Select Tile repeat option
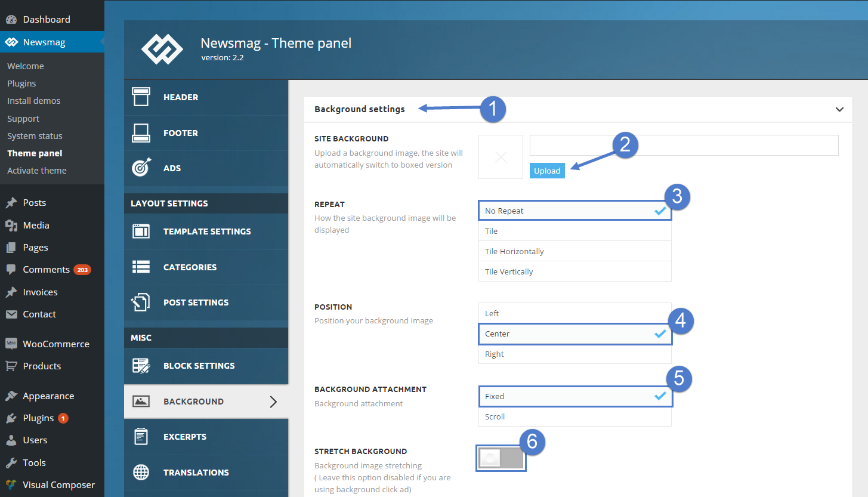868x497 pixels. coord(575,231)
